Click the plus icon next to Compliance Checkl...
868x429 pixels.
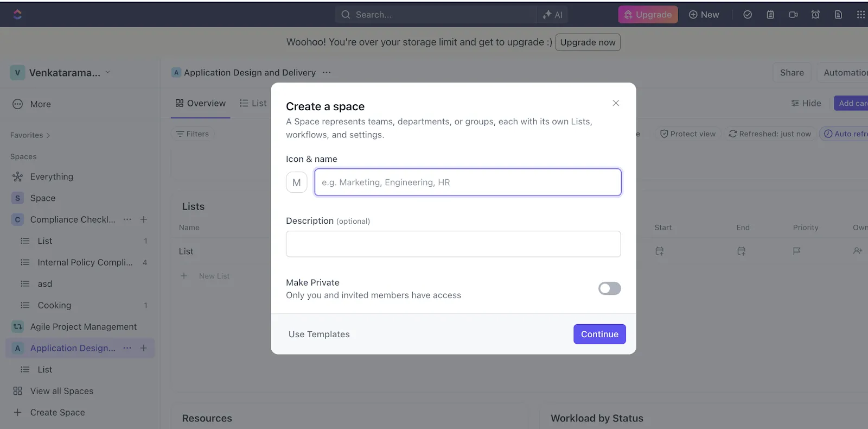(x=144, y=219)
